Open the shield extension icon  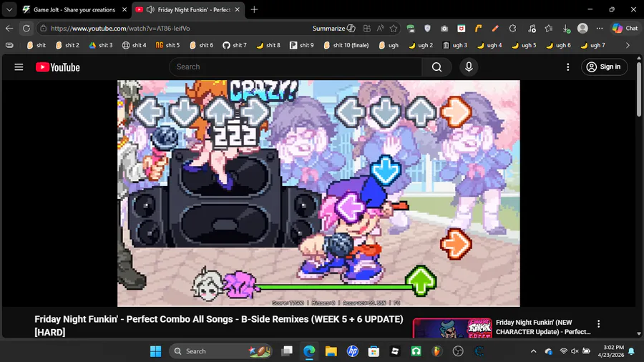427,29
